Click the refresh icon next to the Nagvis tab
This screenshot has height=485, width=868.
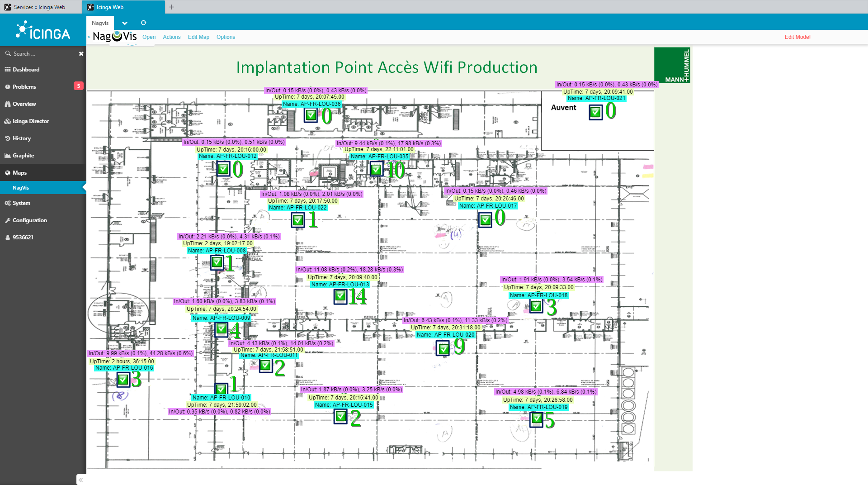(x=144, y=23)
